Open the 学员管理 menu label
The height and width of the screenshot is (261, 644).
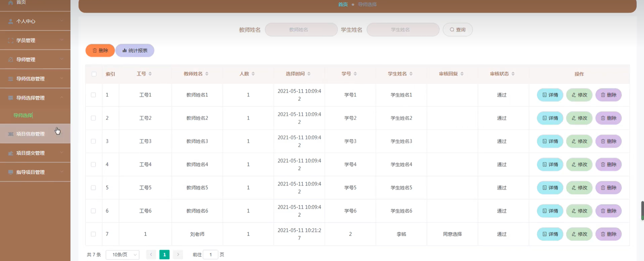(26, 40)
